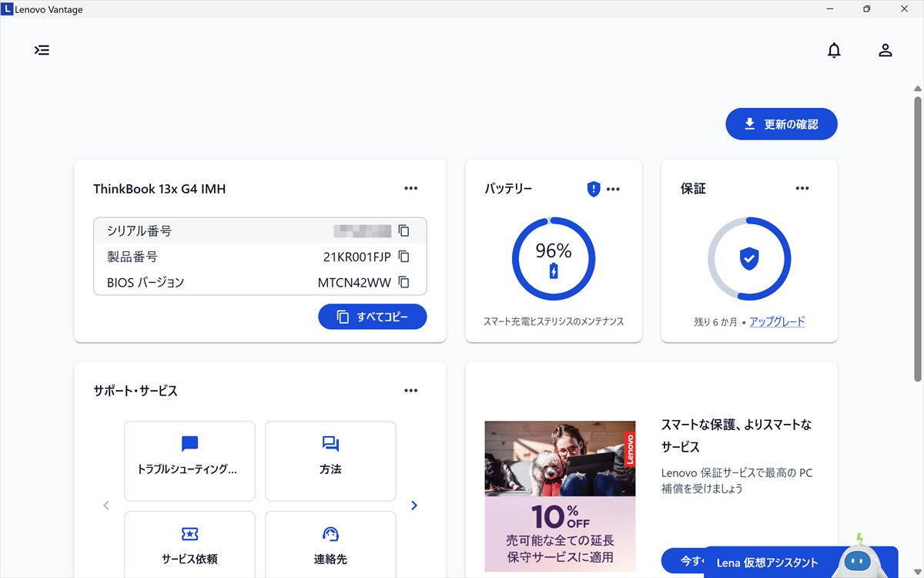Click the battery shield status icon
The width and height of the screenshot is (924, 578).
593,189
